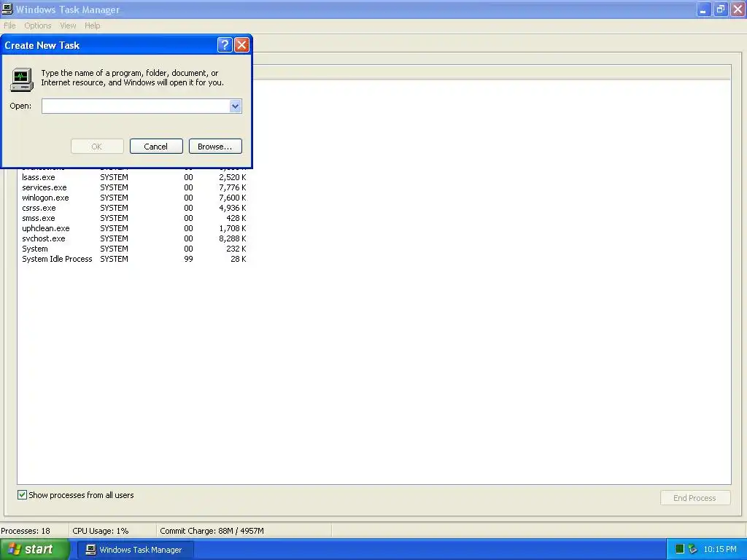This screenshot has width=747, height=560.
Task: Click the disabled OK button
Action: tap(97, 146)
